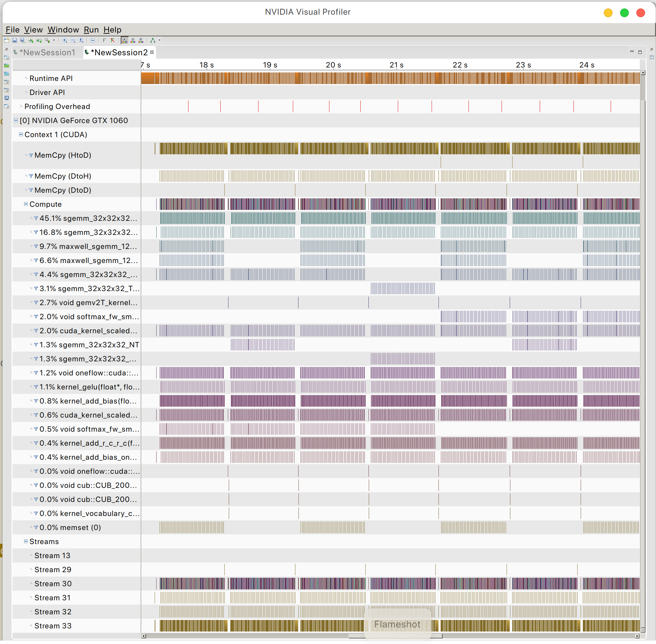This screenshot has height=644, width=656.
Task: Click the collapse all rows minus icon
Action: pyautogui.click(x=93, y=41)
